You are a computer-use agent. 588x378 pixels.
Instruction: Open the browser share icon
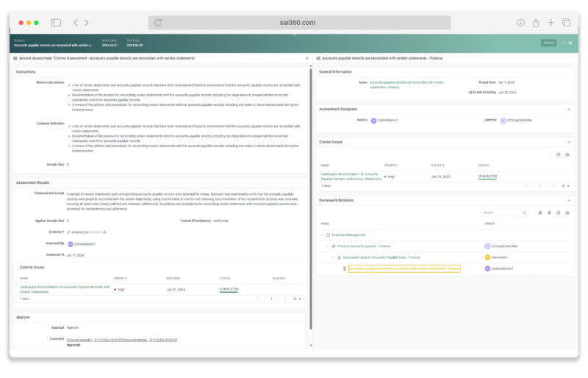tap(536, 23)
